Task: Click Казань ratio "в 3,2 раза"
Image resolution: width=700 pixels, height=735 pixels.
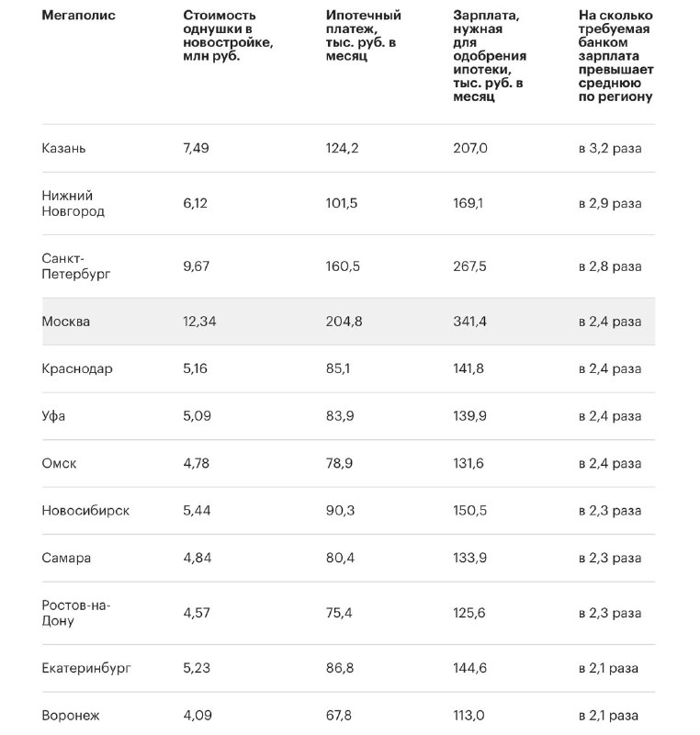Action: [609, 148]
